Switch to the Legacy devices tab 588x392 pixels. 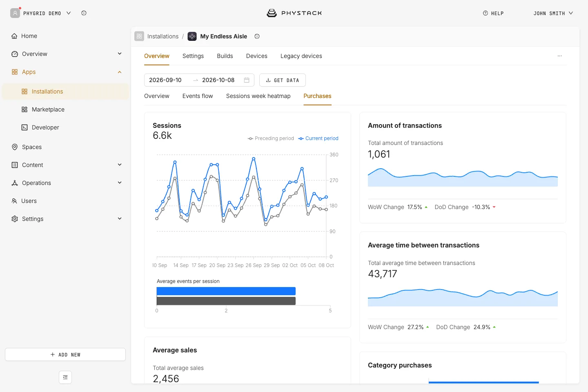coord(301,56)
